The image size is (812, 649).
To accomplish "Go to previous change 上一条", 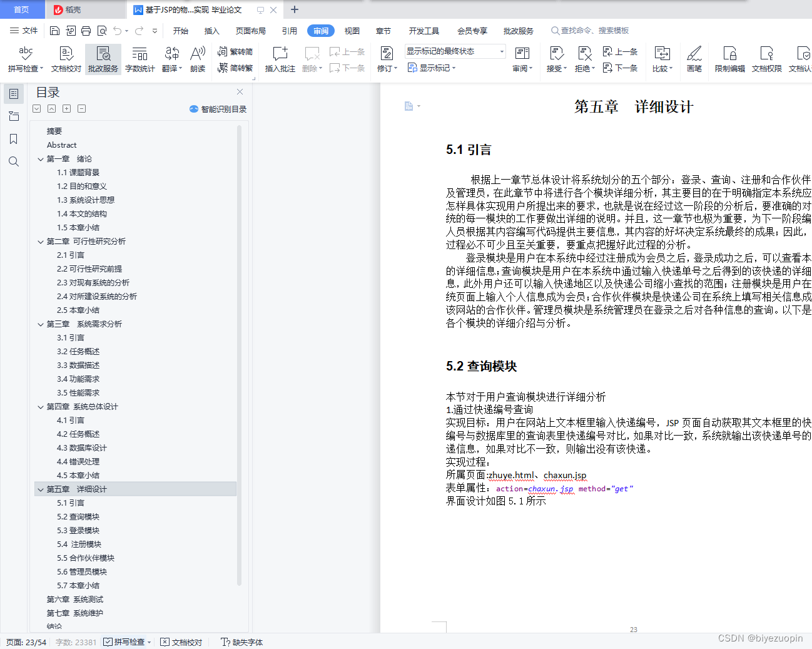I will coord(620,52).
